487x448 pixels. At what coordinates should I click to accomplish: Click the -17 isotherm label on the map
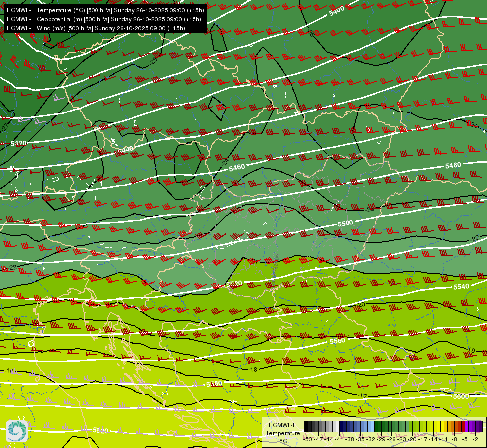(x=362, y=396)
